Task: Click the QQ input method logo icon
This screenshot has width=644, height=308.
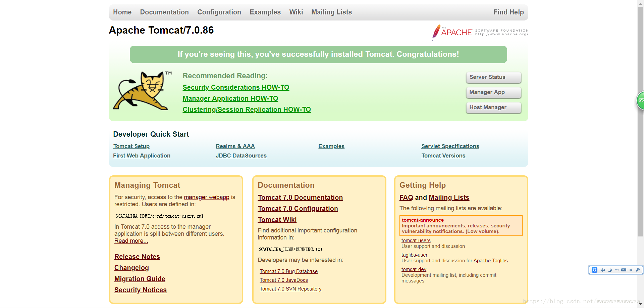Action: (594, 270)
